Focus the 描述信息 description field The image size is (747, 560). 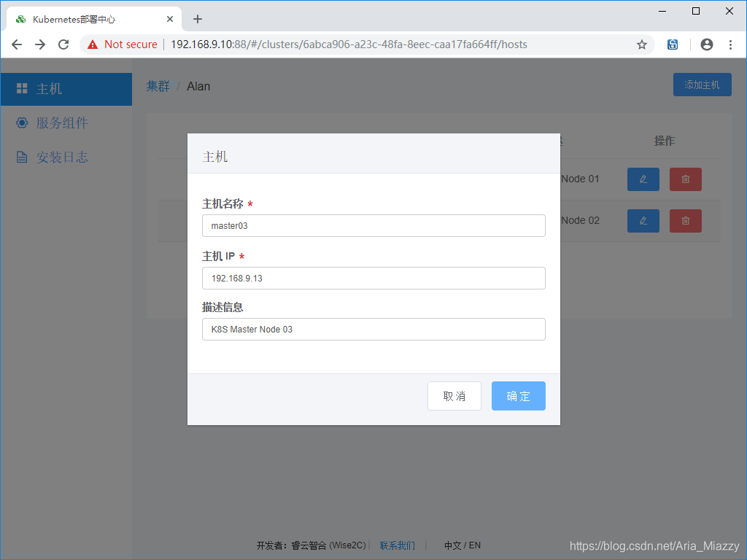click(373, 329)
